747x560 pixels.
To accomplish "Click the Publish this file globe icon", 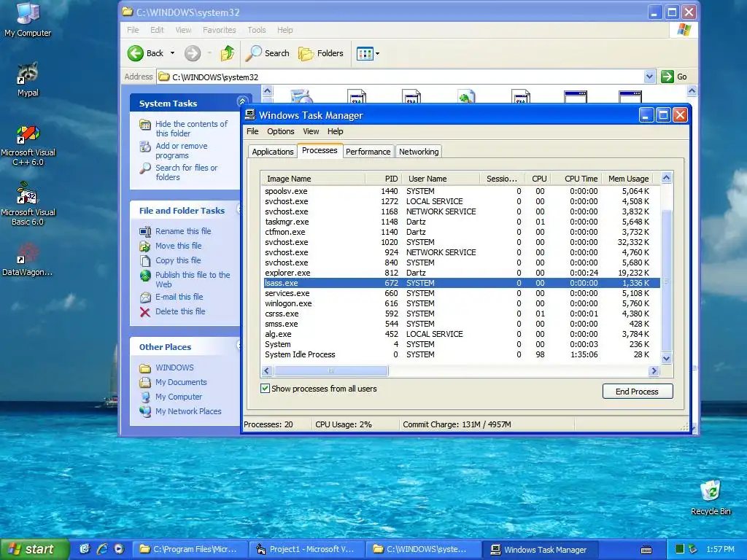I will click(145, 276).
